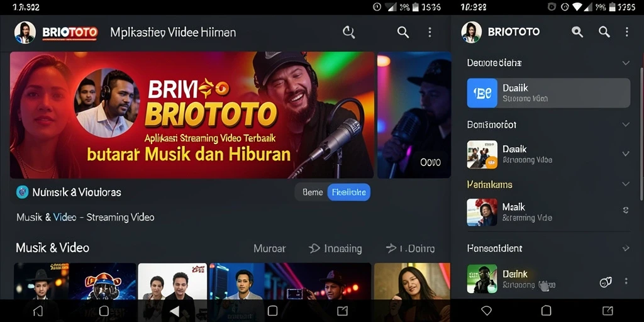This screenshot has width=644, height=322.
Task: Open the three-dot menu in left header
Action: point(430,33)
